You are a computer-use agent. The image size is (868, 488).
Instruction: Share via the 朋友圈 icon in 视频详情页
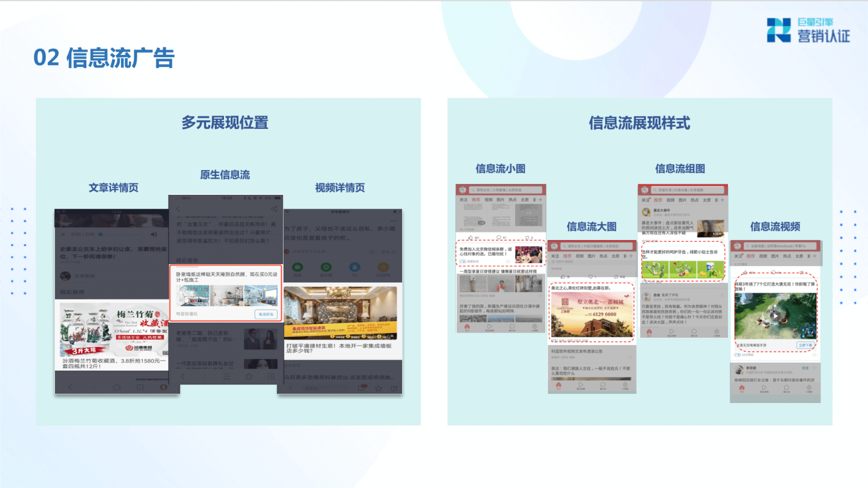pos(326,267)
